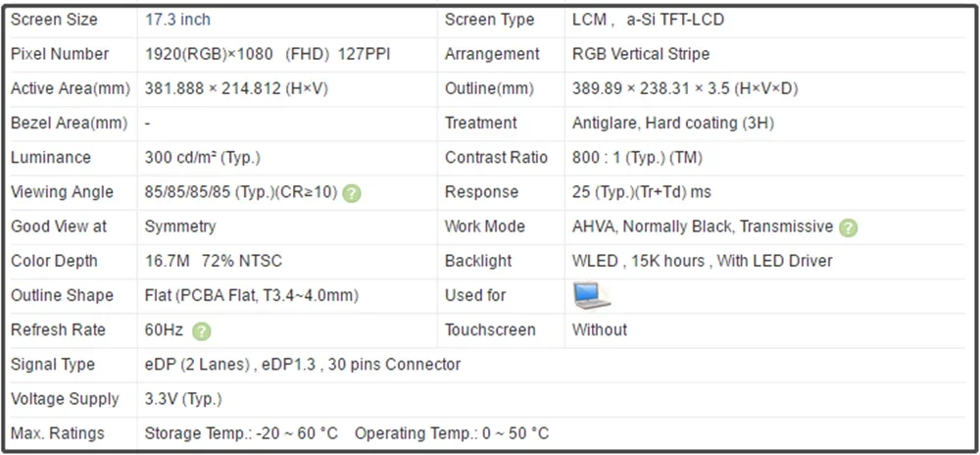980x455 pixels.
Task: Click the Outline Shape flat value
Action: click(251, 295)
